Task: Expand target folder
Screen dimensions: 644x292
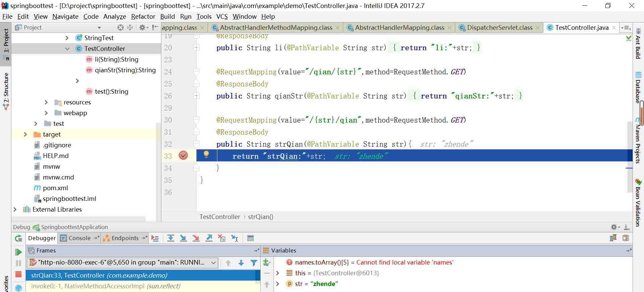Action: pyautogui.click(x=25, y=134)
